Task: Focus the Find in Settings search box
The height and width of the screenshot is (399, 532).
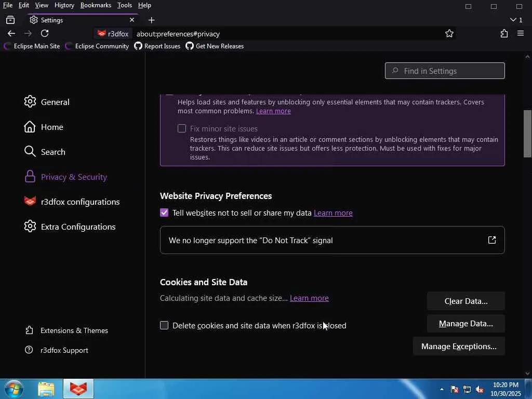Action: coord(445,71)
